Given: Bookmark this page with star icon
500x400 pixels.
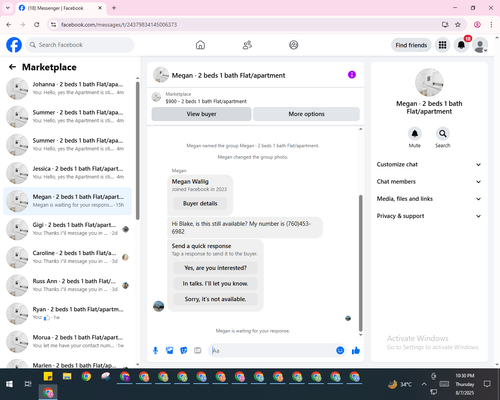Looking at the screenshot, I should [x=458, y=25].
